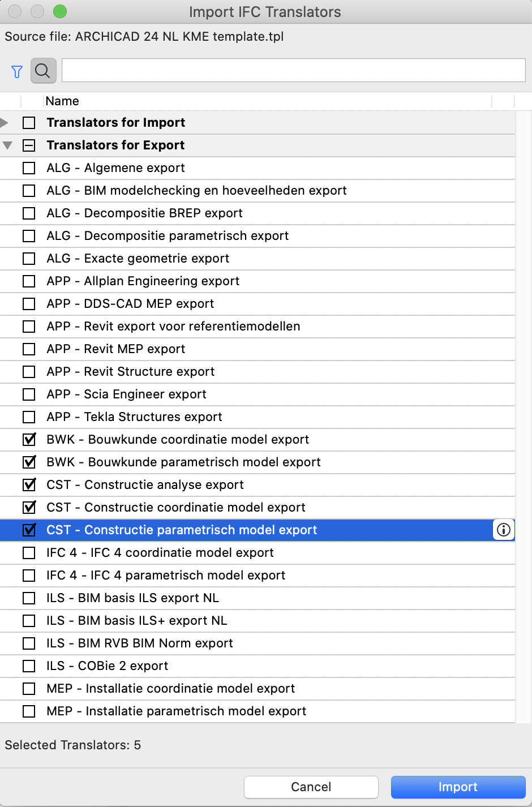
Task: Open info icon on highlighted CST row
Action: pos(504,530)
